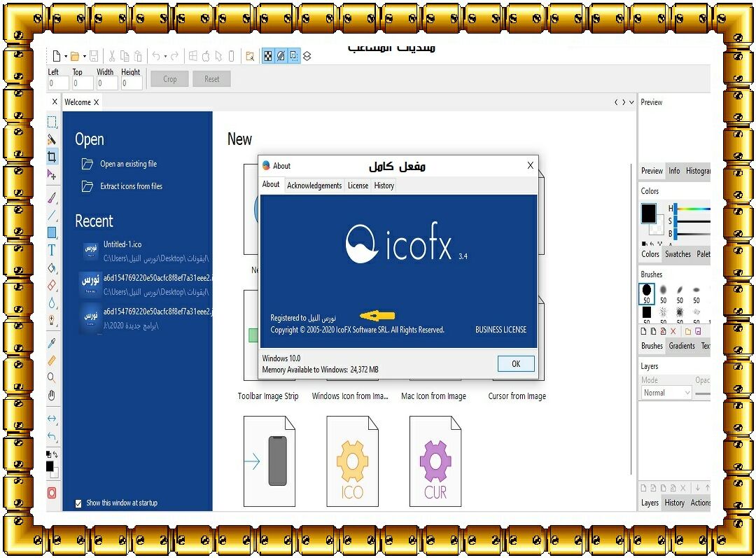Select the Hand pan tool
756x558 pixels.
(x=52, y=396)
